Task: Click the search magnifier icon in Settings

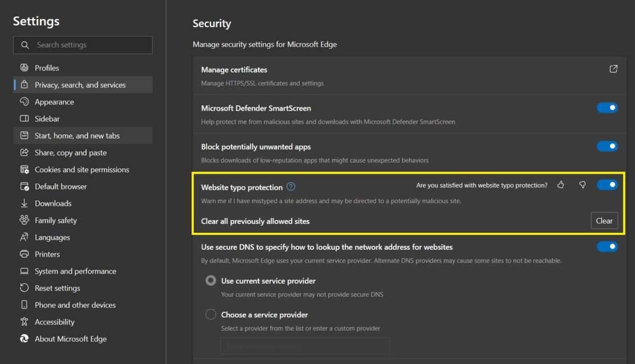Action: click(25, 45)
